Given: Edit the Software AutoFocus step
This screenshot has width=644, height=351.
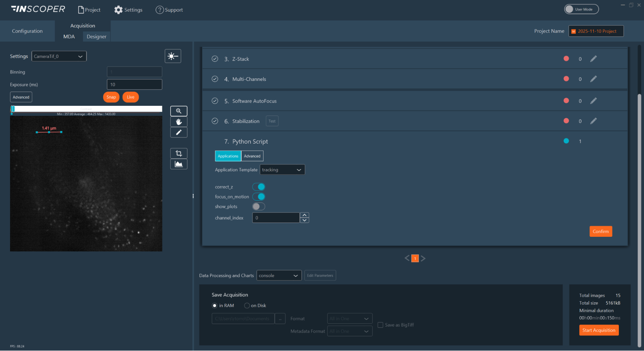Looking at the screenshot, I should click(593, 101).
